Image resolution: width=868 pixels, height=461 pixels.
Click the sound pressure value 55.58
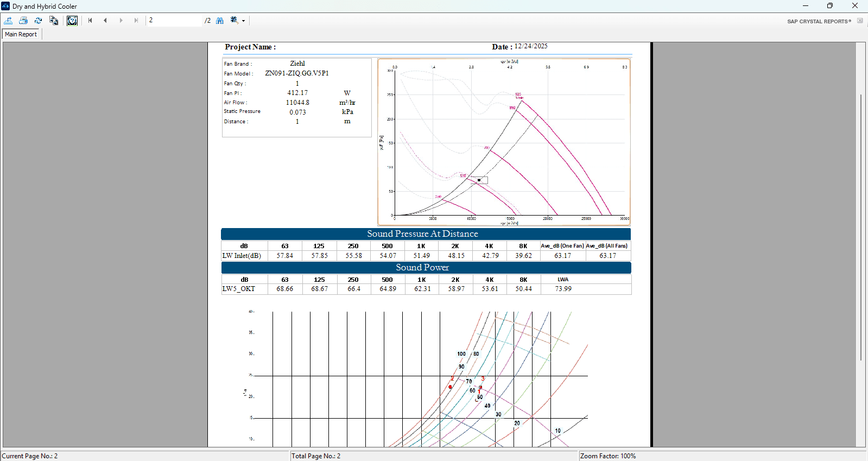353,256
